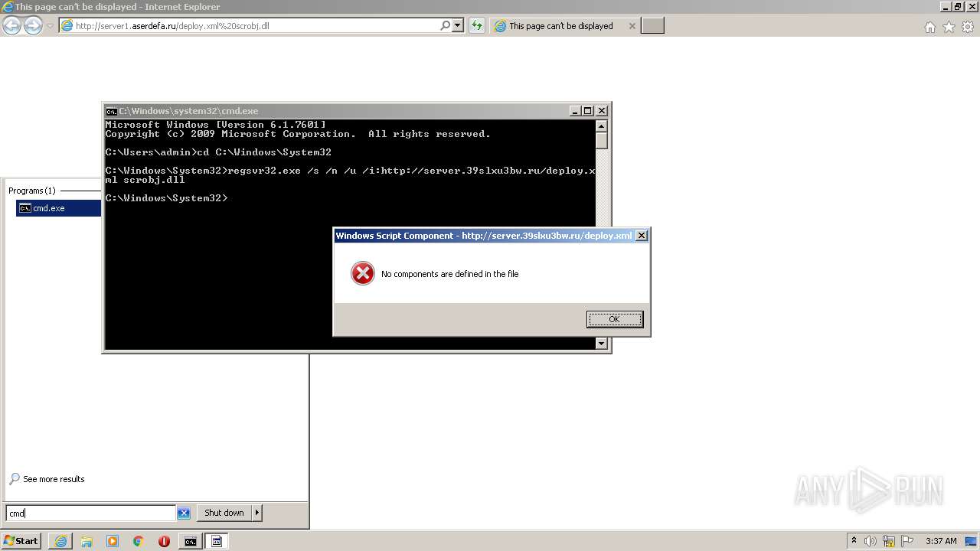
Task: Close the Windows Script Component error dialog
Action: pos(642,236)
